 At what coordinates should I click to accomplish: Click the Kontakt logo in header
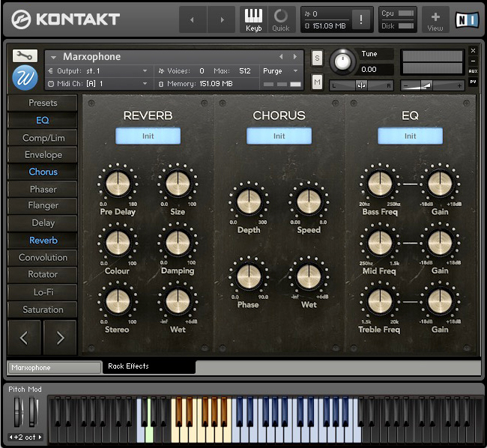click(x=65, y=19)
